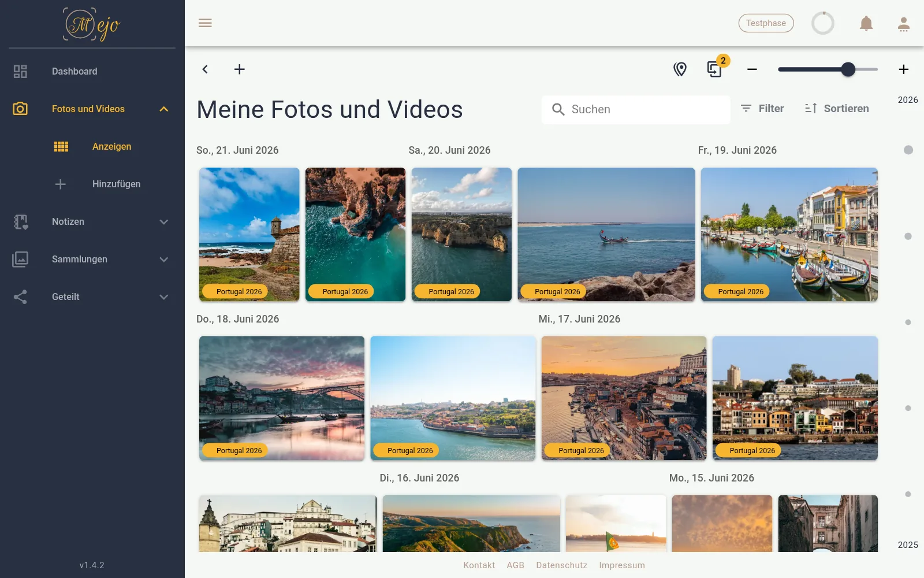Viewport: 924px width, 578px height.
Task: Open the AGB footer link
Action: (516, 565)
